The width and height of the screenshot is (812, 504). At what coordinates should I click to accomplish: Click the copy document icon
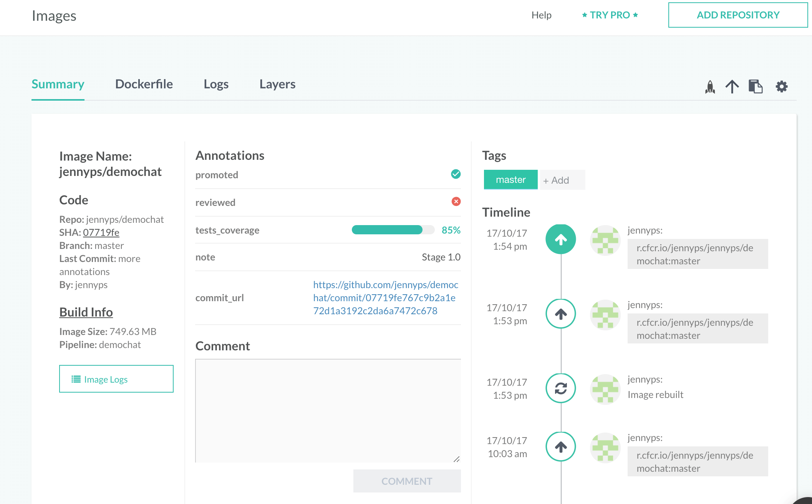point(755,87)
